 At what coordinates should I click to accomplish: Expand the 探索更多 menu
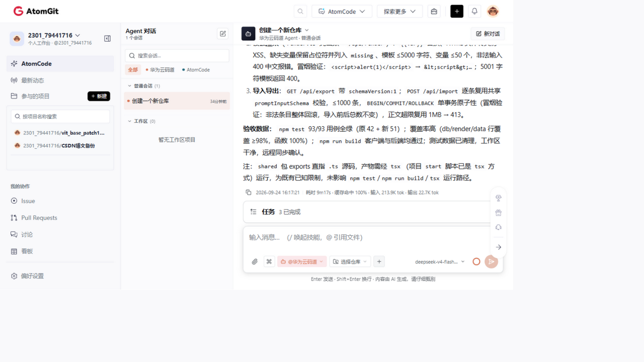[399, 12]
